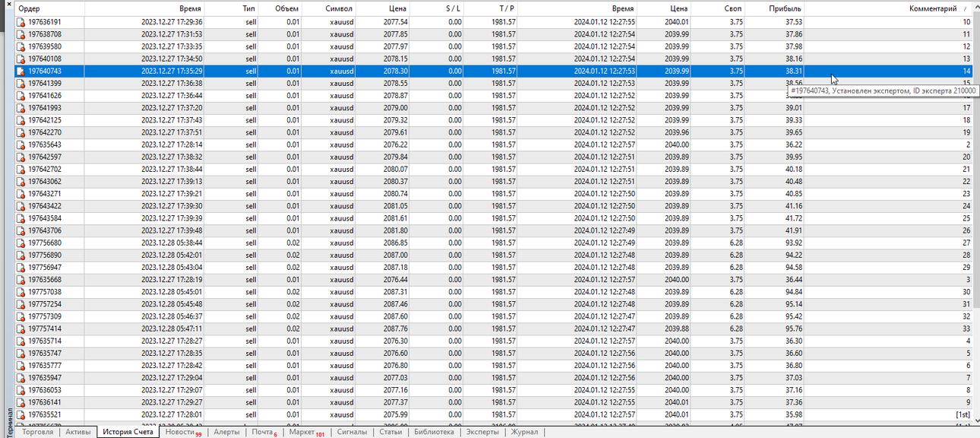Click the order icon for 197642597

[21, 157]
